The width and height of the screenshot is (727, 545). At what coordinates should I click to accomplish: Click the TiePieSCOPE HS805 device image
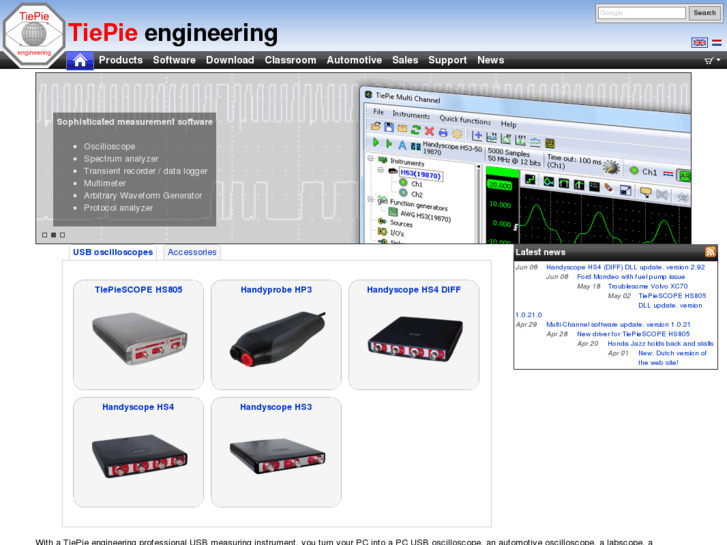139,339
